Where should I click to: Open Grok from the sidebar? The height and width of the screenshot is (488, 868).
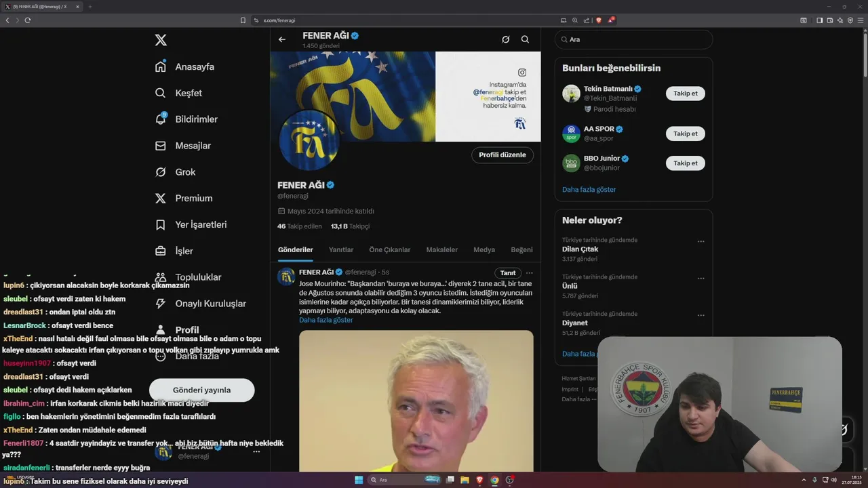pyautogui.click(x=176, y=172)
